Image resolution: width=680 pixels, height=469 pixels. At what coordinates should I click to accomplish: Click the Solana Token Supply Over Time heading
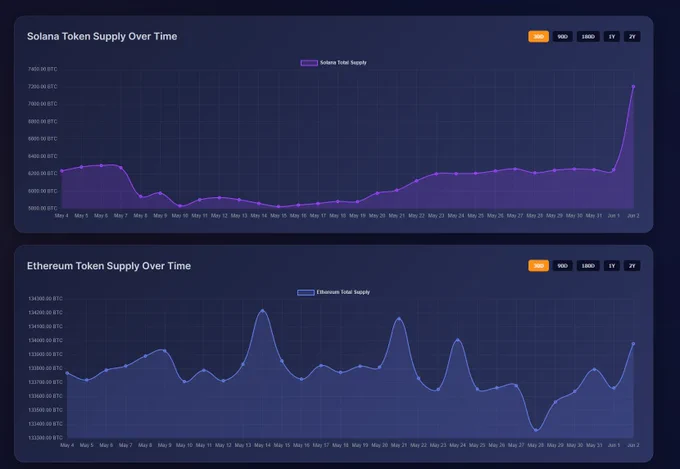pos(102,36)
